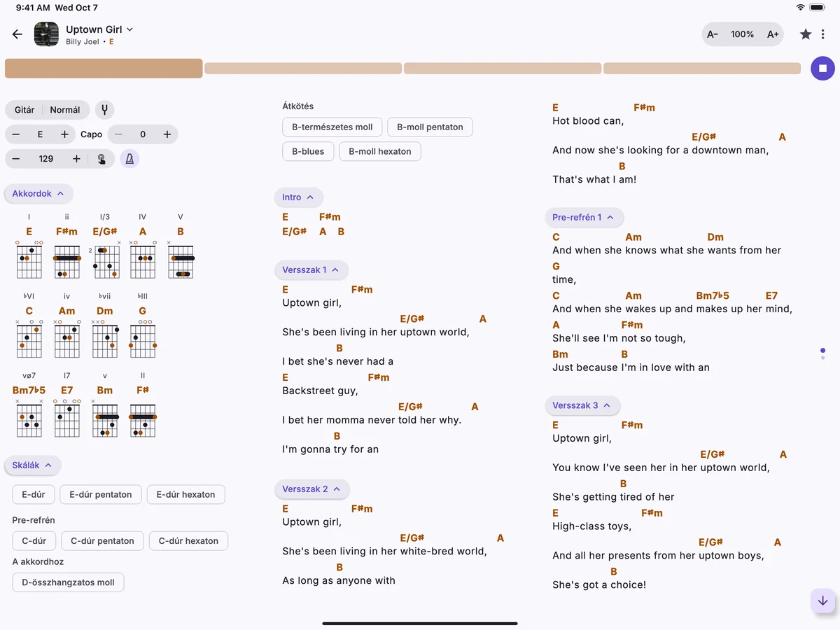Select the Normál display mode
This screenshot has height=630, width=840.
click(x=65, y=110)
